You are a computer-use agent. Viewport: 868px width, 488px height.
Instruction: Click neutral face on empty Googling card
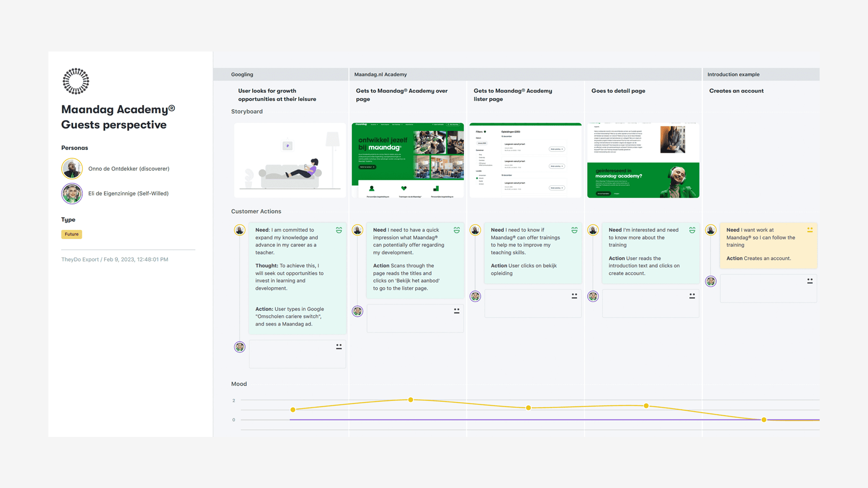(x=339, y=347)
